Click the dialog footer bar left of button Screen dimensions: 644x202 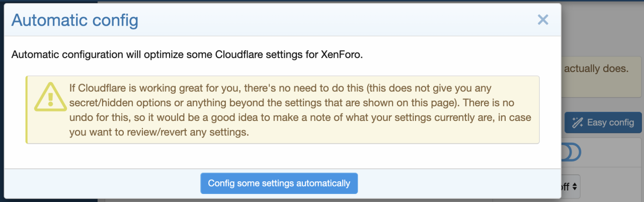click(x=101, y=183)
